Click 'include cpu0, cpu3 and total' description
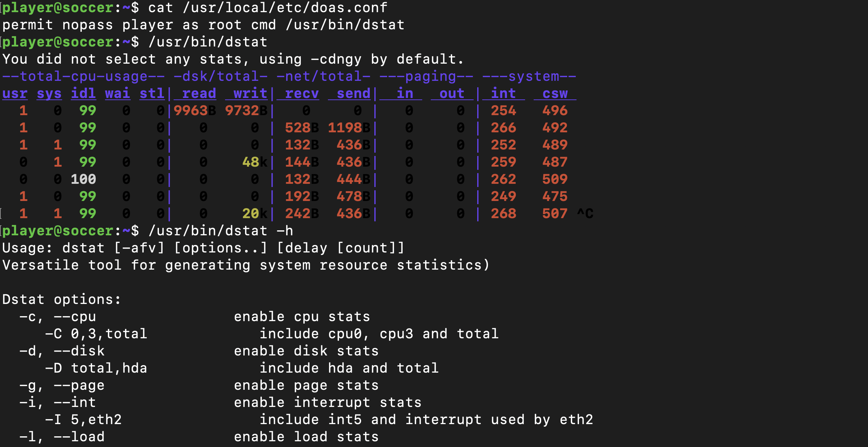This screenshot has height=447, width=868. pos(379,334)
